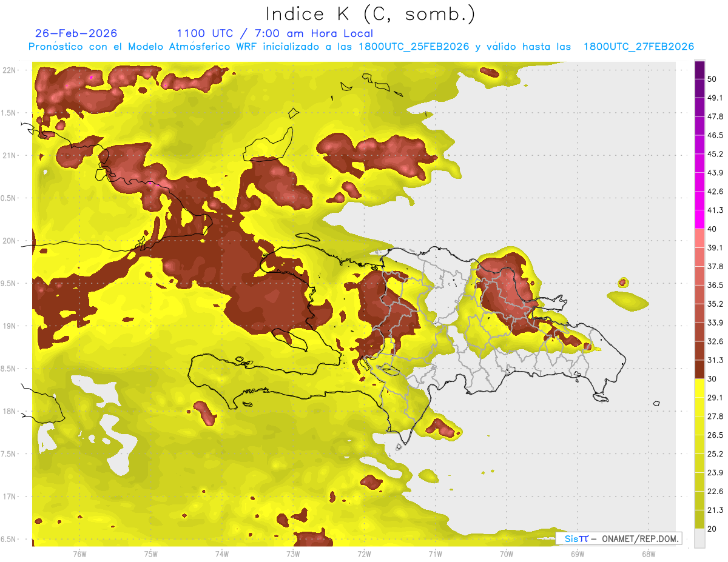Click colorbar label '49.1'
The image size is (728, 562).
(x=715, y=98)
